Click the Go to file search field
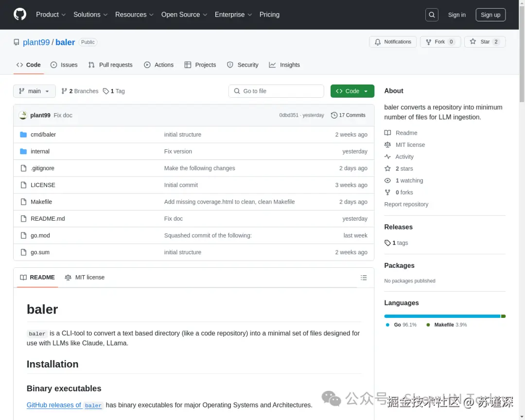 [x=276, y=91]
